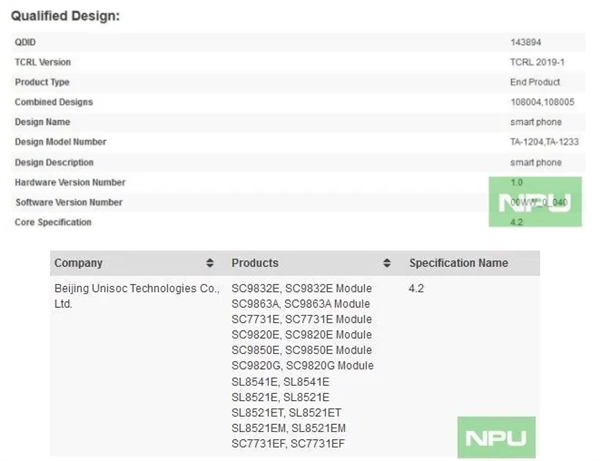Select the Hardware Version Number label
600x461 pixels.
tap(70, 182)
